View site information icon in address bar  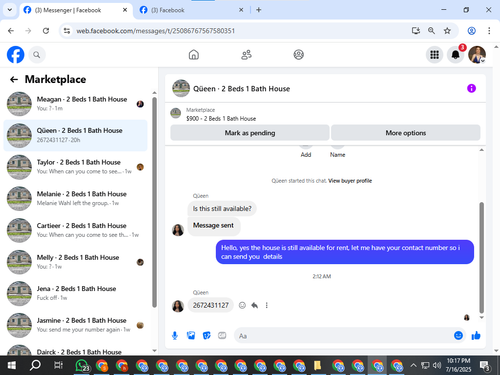click(x=67, y=31)
